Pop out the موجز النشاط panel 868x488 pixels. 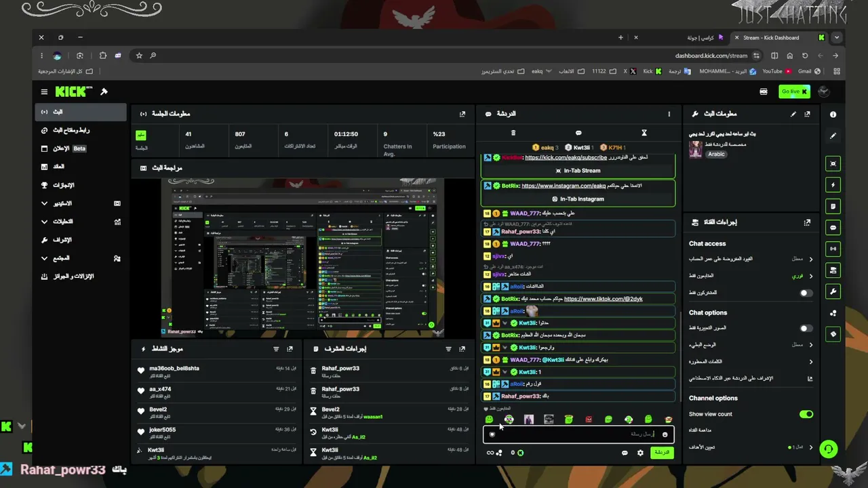(290, 349)
